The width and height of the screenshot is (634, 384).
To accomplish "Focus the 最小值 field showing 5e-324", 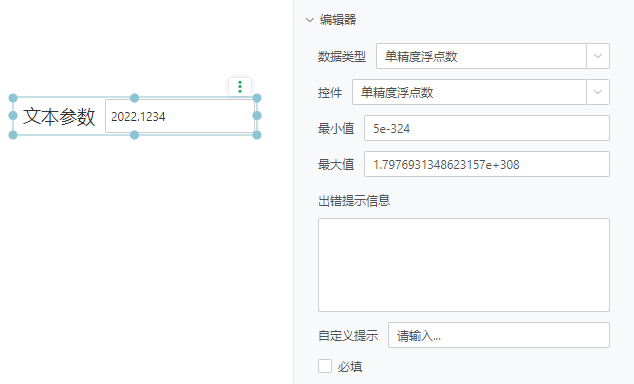I will [487, 128].
